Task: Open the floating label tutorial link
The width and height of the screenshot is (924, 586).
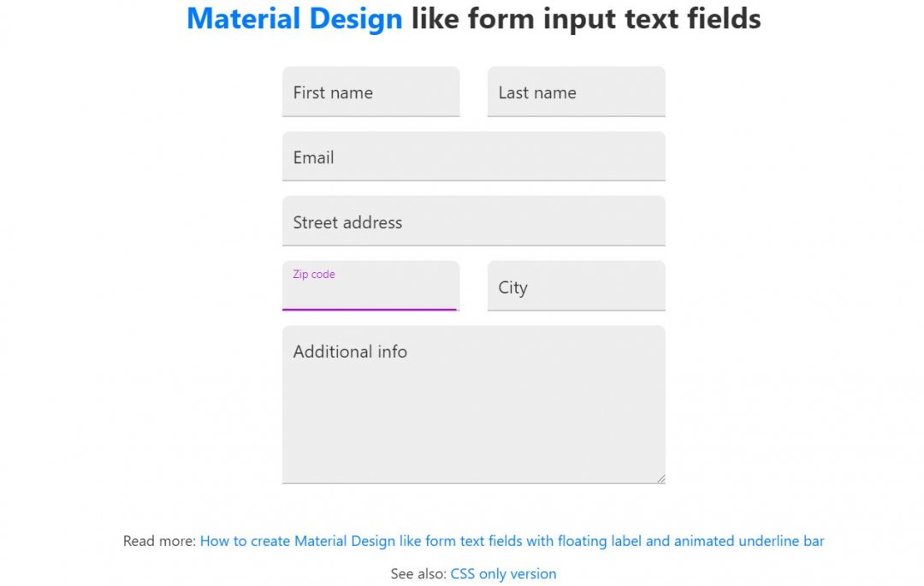Action: (512, 541)
